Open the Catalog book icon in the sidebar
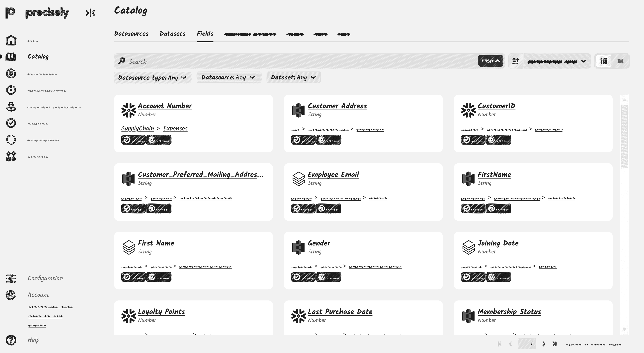The width and height of the screenshot is (644, 353). click(x=11, y=57)
